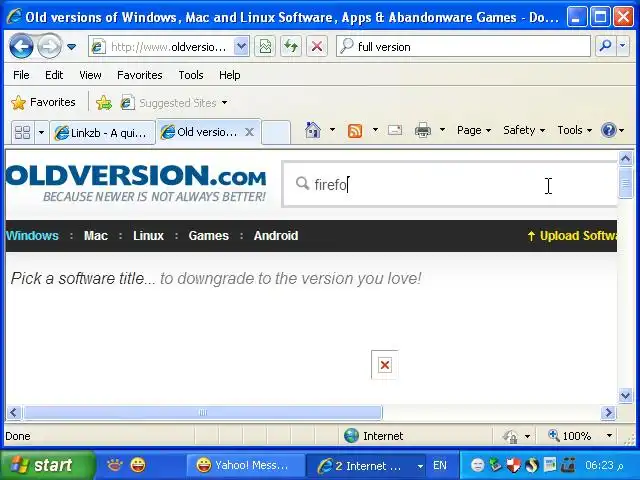Select the Windows category link
This screenshot has height=480, width=640.
[32, 236]
